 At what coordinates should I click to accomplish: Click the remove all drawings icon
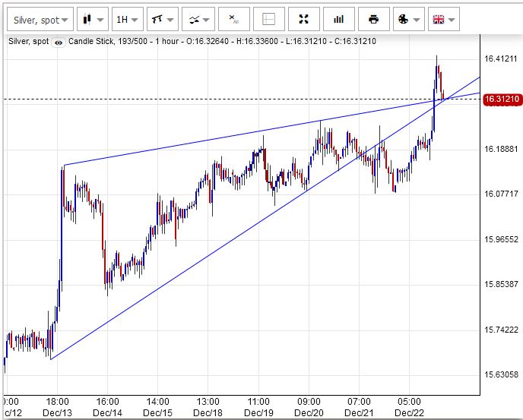234,20
